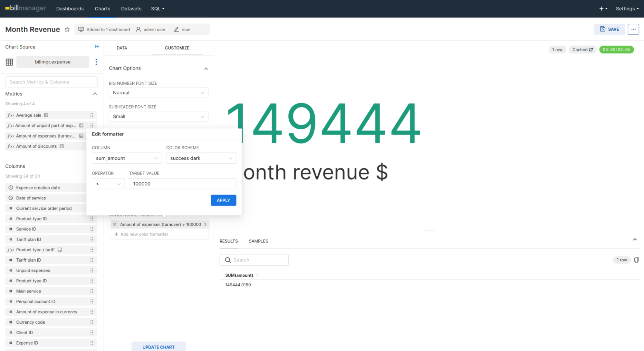The width and height of the screenshot is (644, 351).
Task: Copy results to clipboard
Action: 636,260
